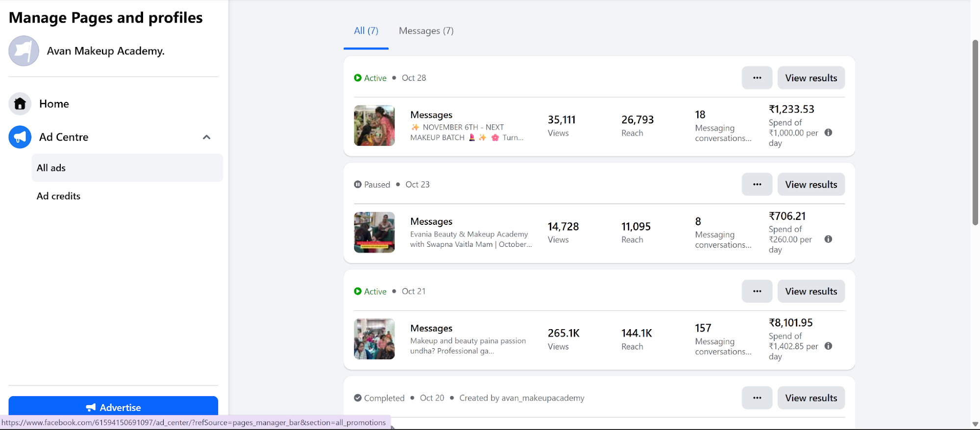Collapse the Ad Centre section chevron
This screenshot has height=430, width=980.
207,137
